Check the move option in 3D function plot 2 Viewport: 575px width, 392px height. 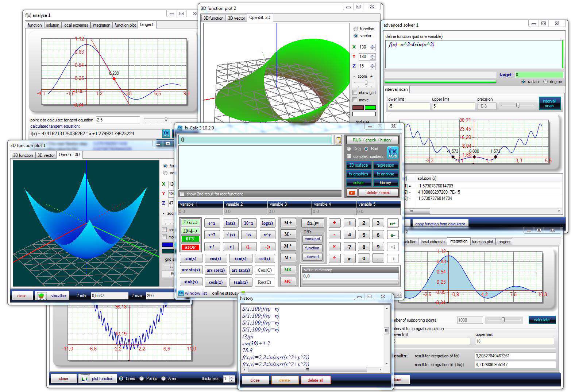pyautogui.click(x=355, y=100)
